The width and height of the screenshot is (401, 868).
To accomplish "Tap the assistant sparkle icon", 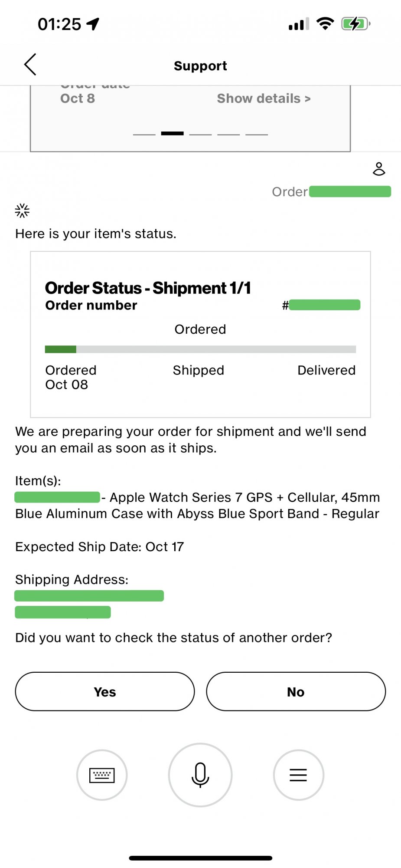I will pyautogui.click(x=22, y=210).
